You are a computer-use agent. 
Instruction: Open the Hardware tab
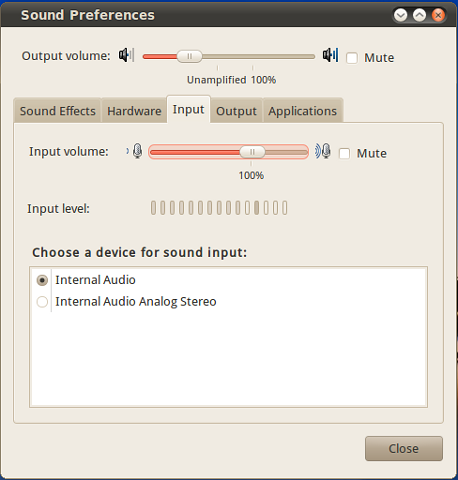pos(134,111)
